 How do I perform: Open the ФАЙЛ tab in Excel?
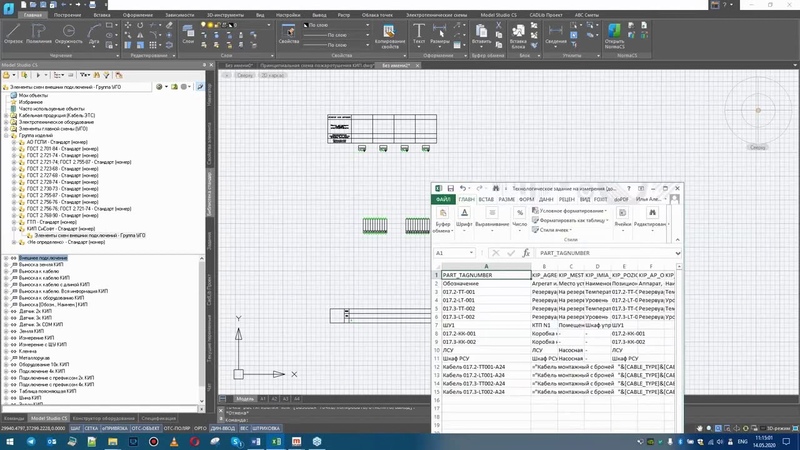[443, 199]
